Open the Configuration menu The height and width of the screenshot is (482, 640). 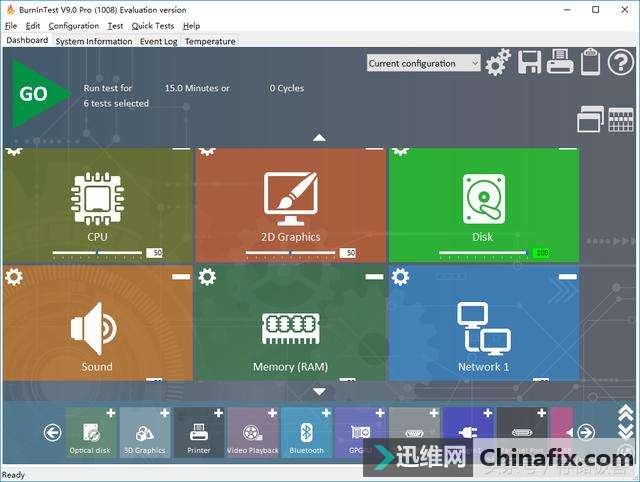click(73, 26)
